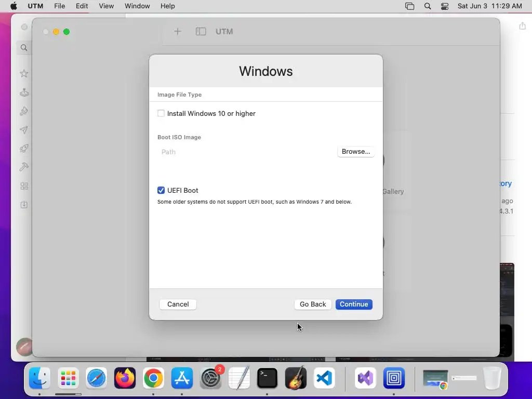The height and width of the screenshot is (399, 532).
Task: Open the Edit menu
Action: (82, 6)
